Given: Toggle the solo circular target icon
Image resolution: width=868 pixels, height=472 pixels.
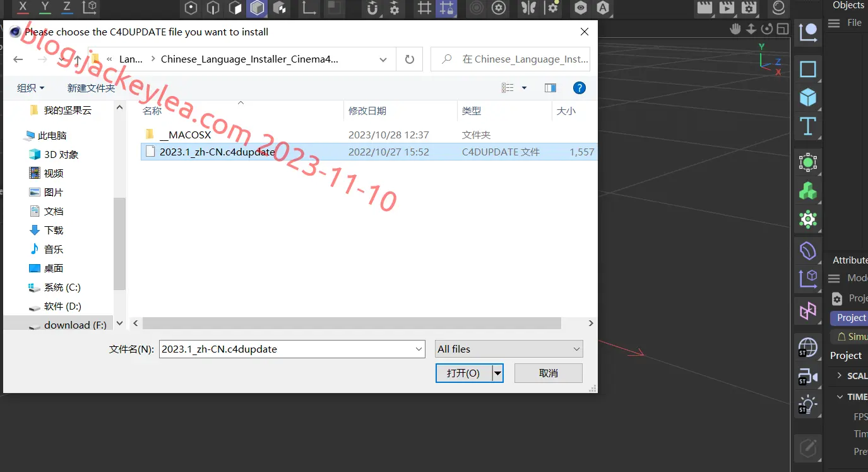Looking at the screenshot, I should 477,8.
